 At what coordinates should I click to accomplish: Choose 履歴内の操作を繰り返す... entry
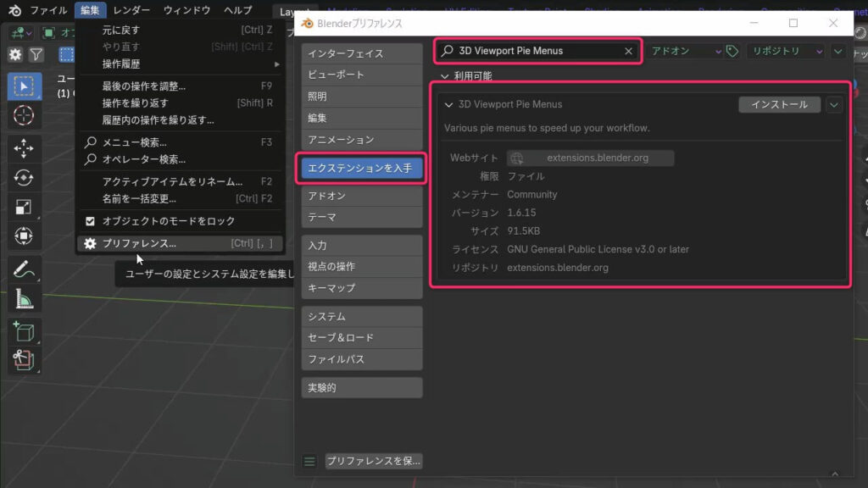180,120
